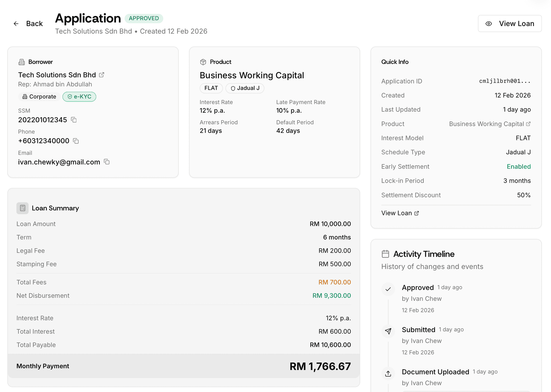Click the Activity Timeline calendar icon

(x=386, y=253)
